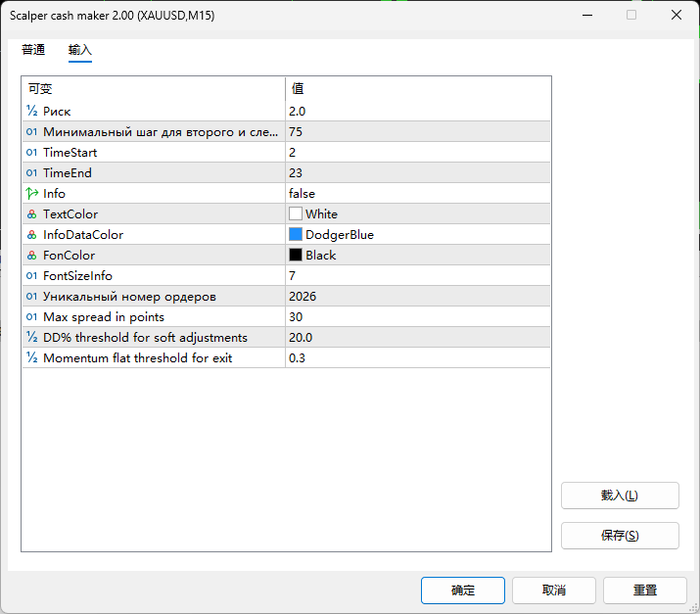Screen dimensions: 700x614
Task: Click the integer icon beside TimeStart
Action: [32, 153]
